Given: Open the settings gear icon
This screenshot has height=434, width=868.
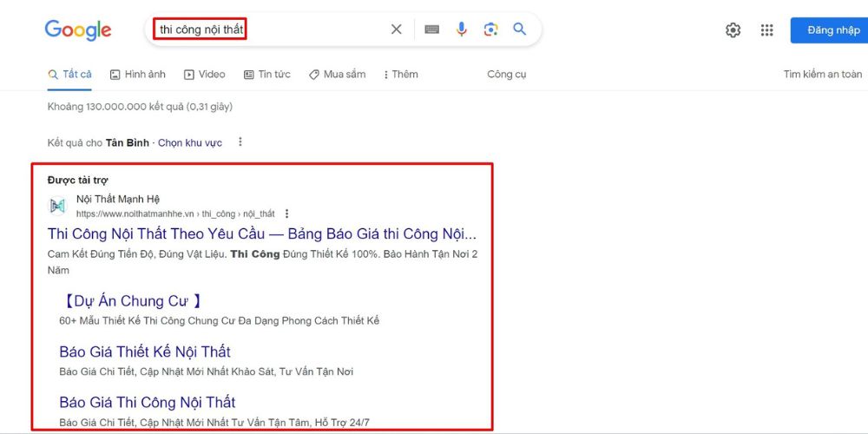Looking at the screenshot, I should [733, 30].
